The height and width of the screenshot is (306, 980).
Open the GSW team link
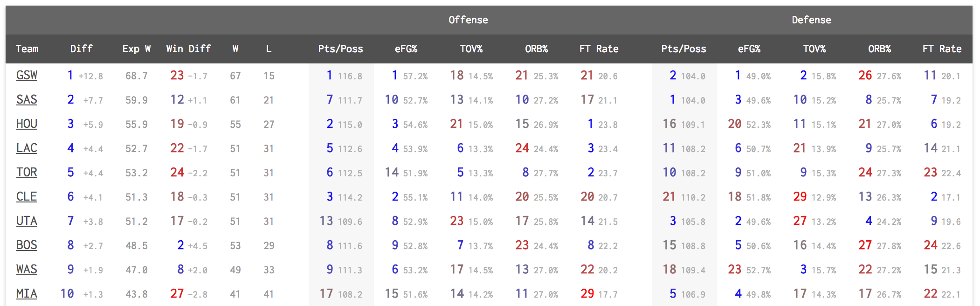pos(27,76)
